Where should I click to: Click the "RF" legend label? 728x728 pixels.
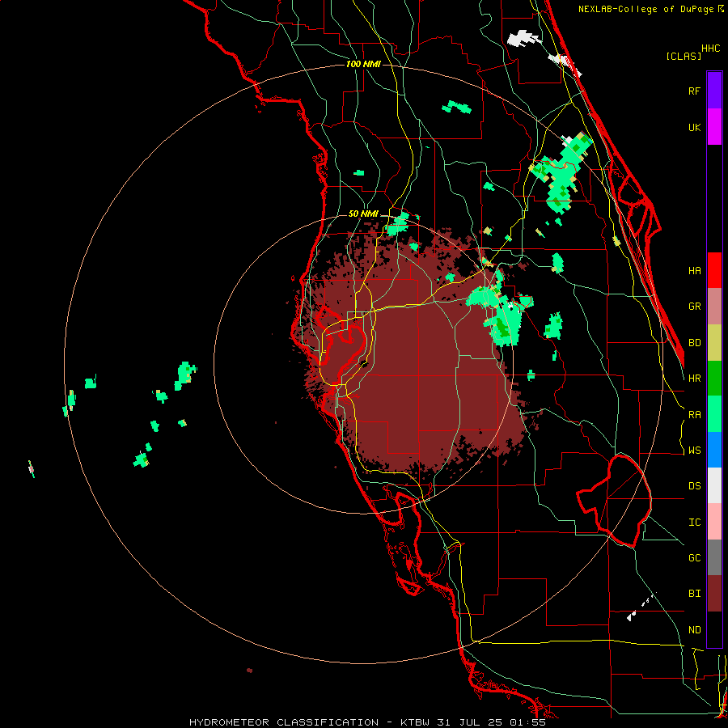(694, 91)
